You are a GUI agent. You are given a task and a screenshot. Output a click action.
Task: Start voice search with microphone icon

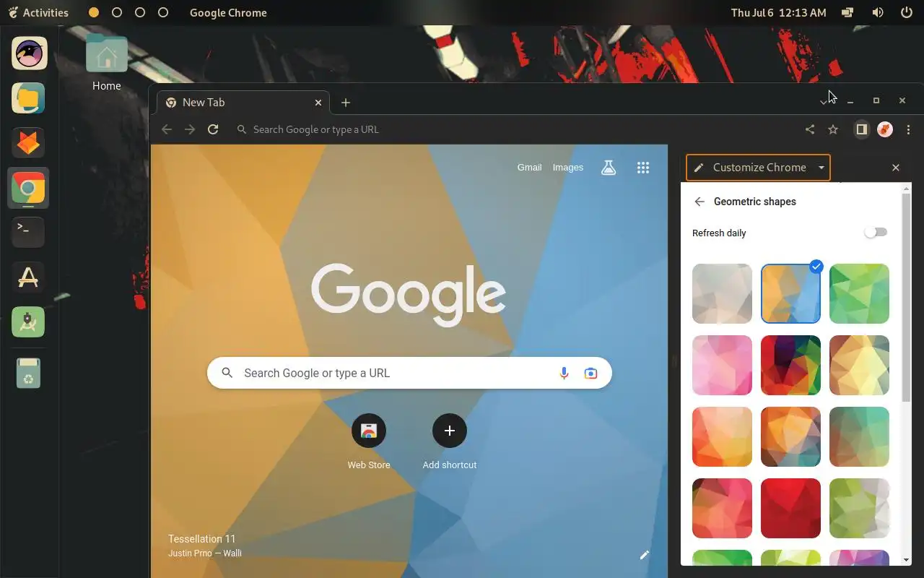[x=564, y=373]
